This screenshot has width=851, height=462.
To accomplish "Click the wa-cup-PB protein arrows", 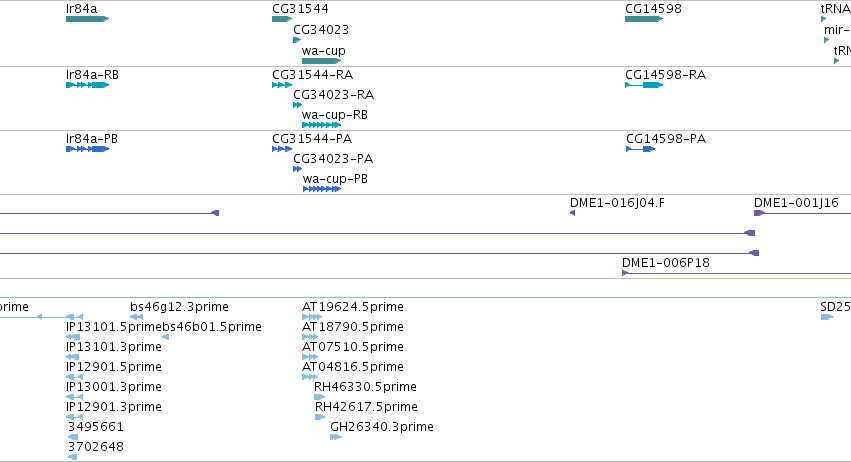I will 322,189.
